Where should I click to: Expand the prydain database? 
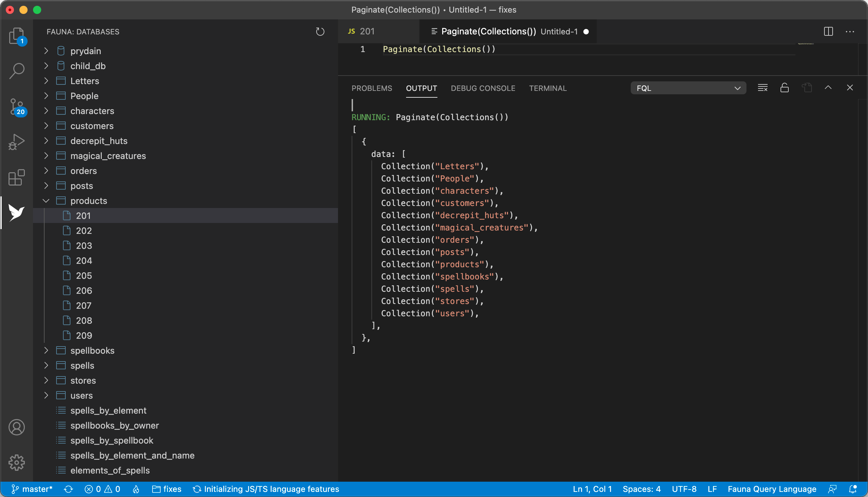(x=46, y=51)
